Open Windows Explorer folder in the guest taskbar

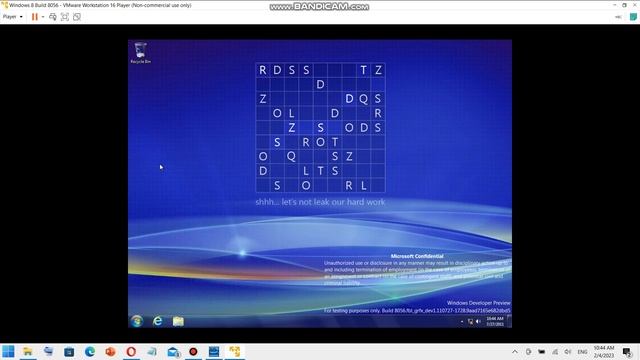pos(178,321)
